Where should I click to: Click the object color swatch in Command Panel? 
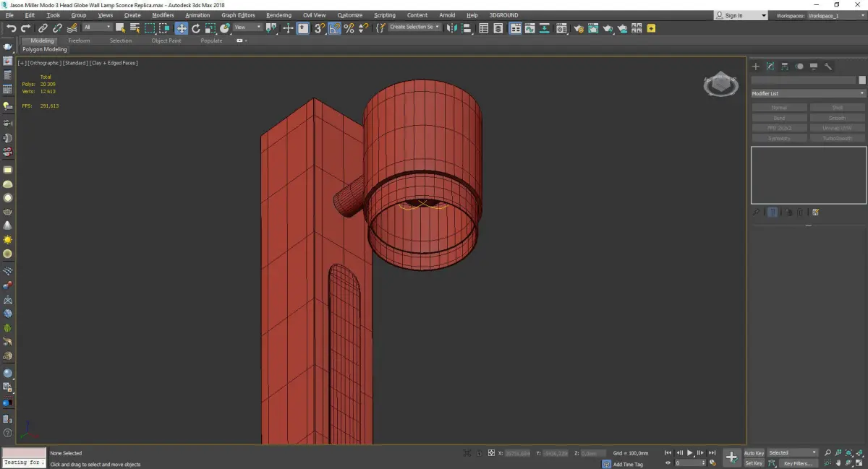click(861, 80)
